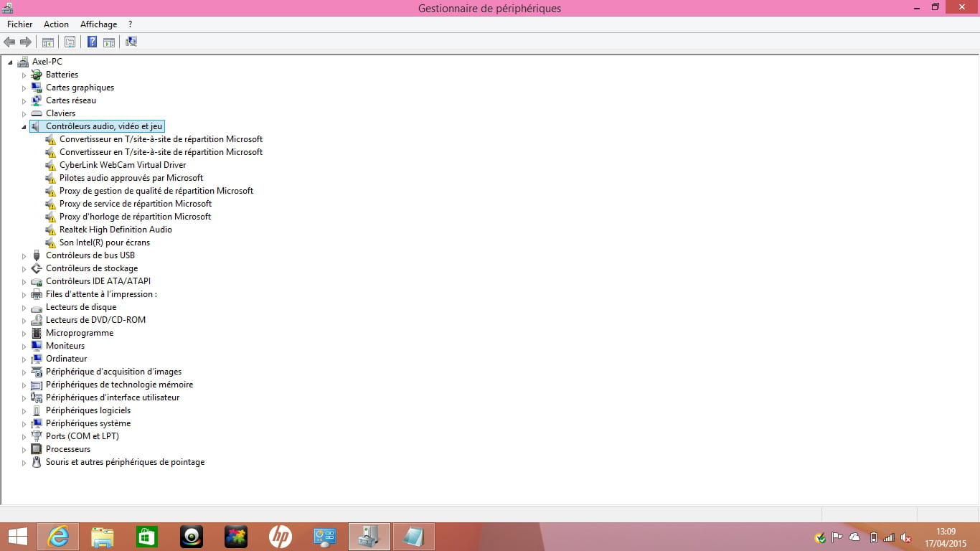Select Proxy d'horloge de répartition Microsoft

pyautogui.click(x=136, y=217)
